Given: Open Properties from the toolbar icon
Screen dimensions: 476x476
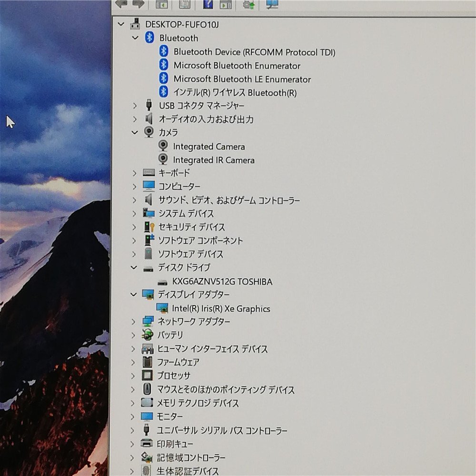Looking at the screenshot, I should point(184,4).
